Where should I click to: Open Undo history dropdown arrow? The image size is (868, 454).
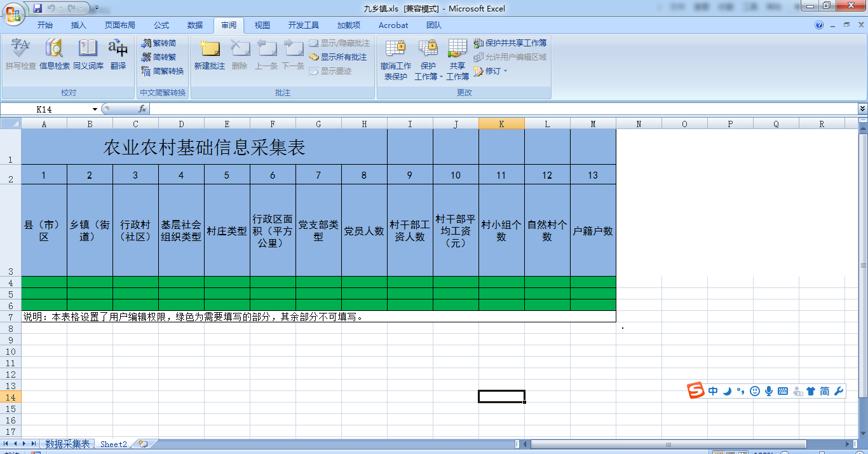click(60, 8)
